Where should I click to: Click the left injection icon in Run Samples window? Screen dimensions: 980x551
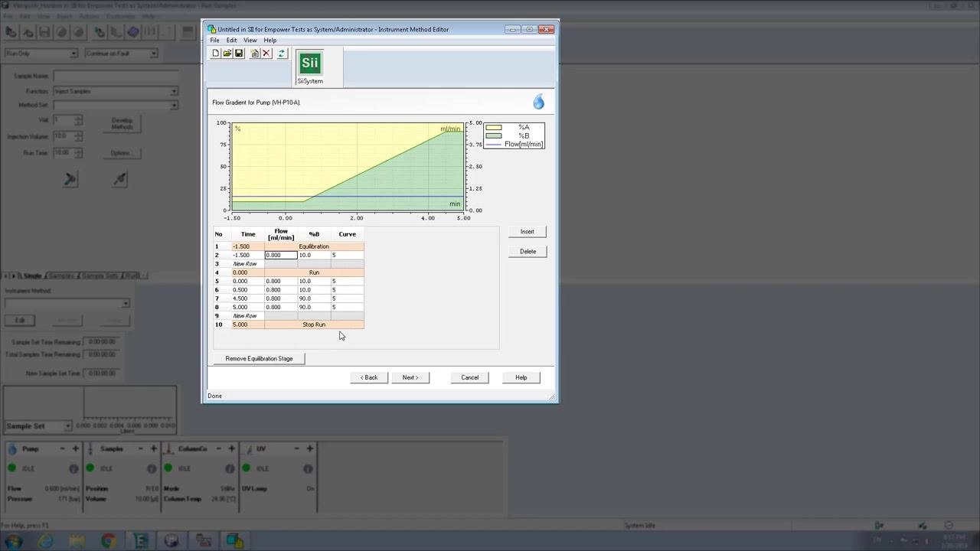pos(70,179)
